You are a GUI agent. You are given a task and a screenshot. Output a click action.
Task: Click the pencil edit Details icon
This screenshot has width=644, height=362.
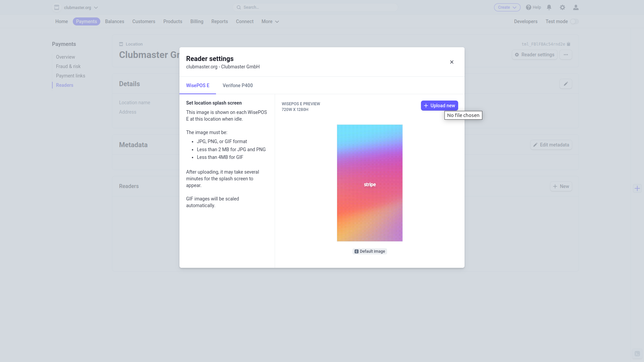coord(566,84)
